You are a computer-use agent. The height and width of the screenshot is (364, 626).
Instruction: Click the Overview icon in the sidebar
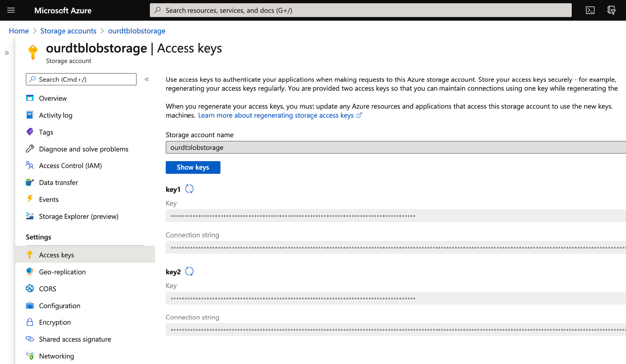(30, 98)
